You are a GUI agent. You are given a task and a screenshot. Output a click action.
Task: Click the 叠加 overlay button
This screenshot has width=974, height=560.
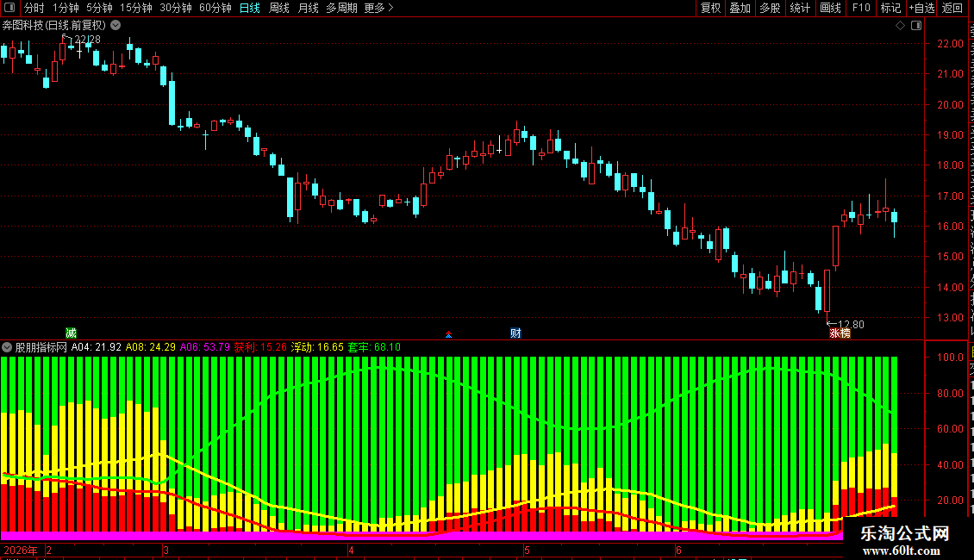pyautogui.click(x=740, y=8)
